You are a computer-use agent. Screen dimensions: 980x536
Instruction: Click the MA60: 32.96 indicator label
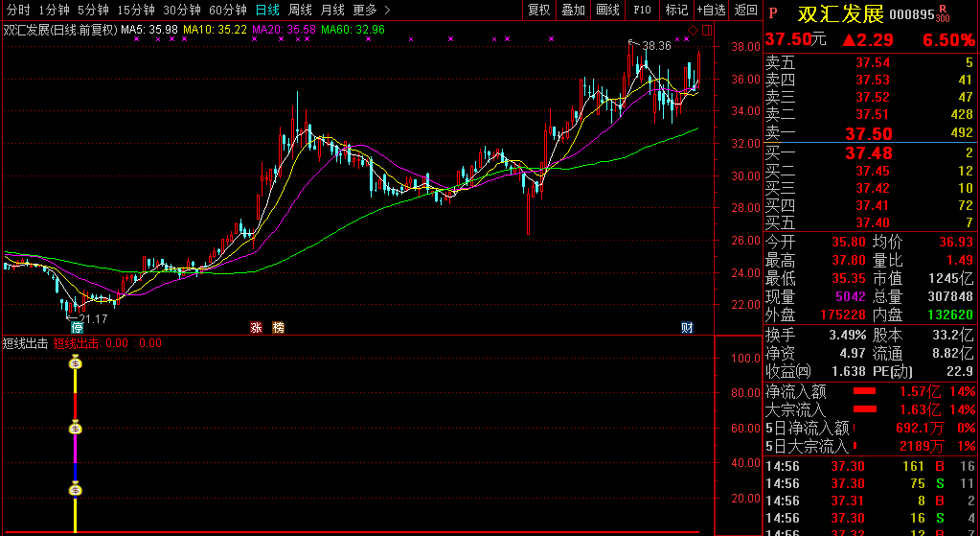[353, 30]
